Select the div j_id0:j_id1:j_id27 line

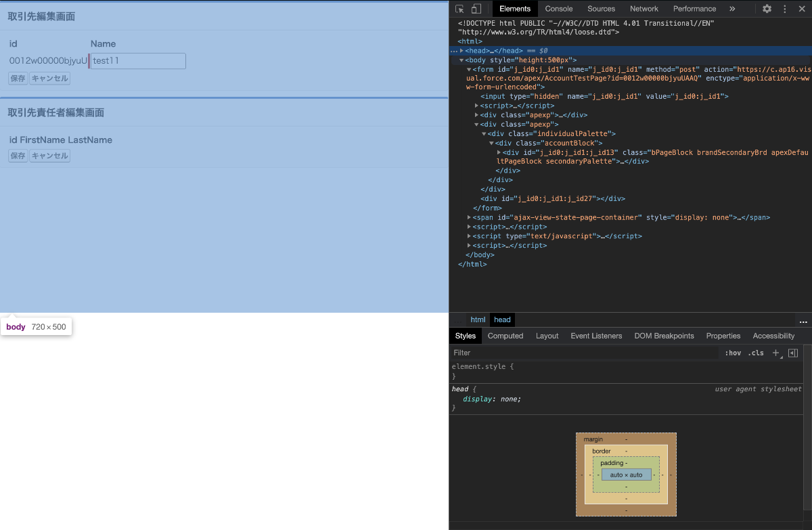[x=553, y=199]
